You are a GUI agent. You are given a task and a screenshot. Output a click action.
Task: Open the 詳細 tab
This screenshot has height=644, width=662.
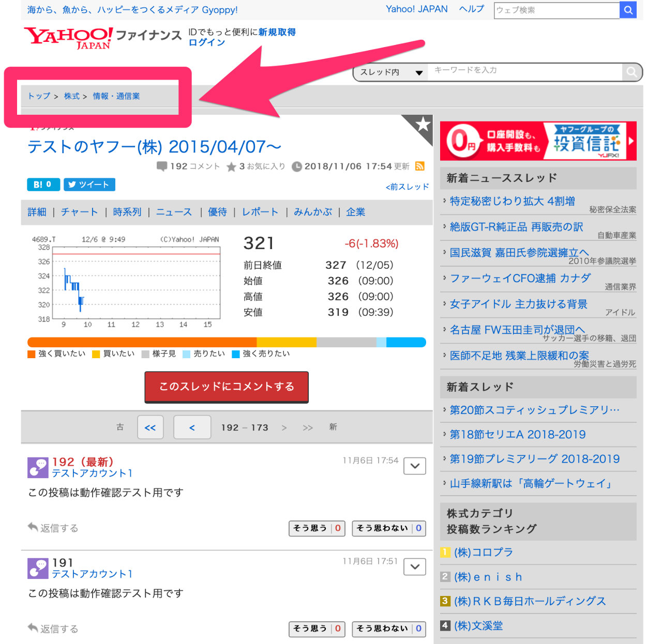click(37, 212)
